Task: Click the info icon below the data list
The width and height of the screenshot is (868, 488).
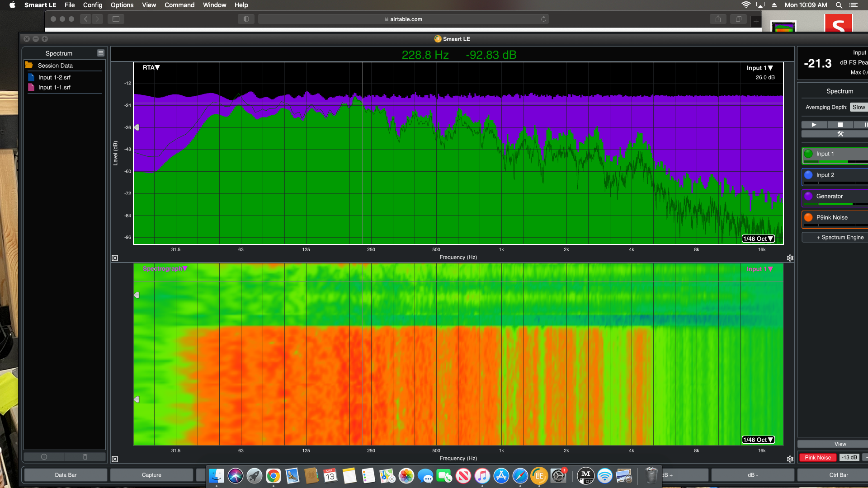Action: pos(44,457)
